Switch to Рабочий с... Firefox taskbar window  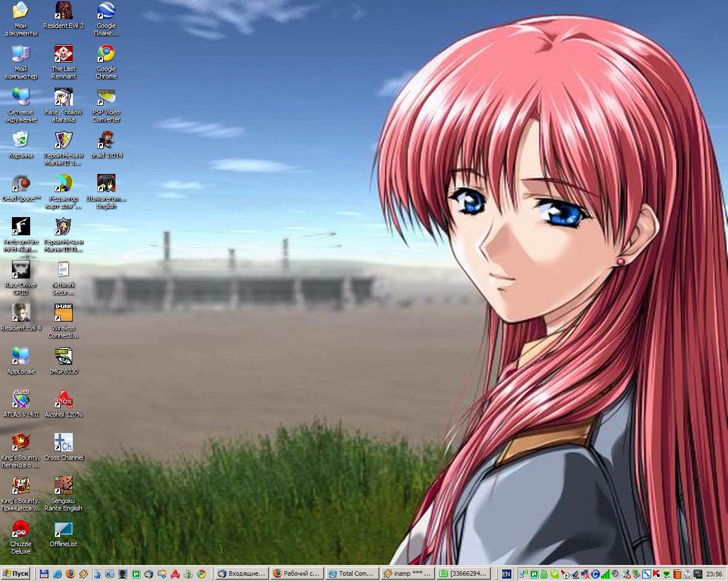(297, 573)
